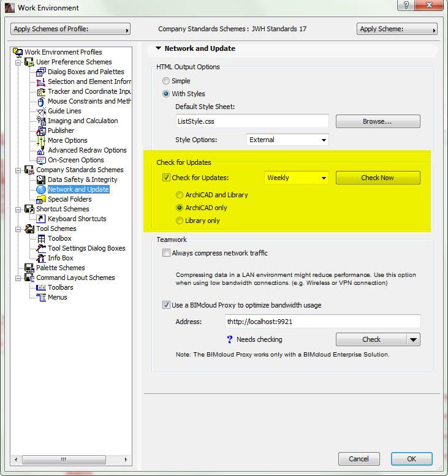Click the BIMcloud Proxy Address field
Image resolution: width=448 pixels, height=476 pixels.
coord(322,322)
